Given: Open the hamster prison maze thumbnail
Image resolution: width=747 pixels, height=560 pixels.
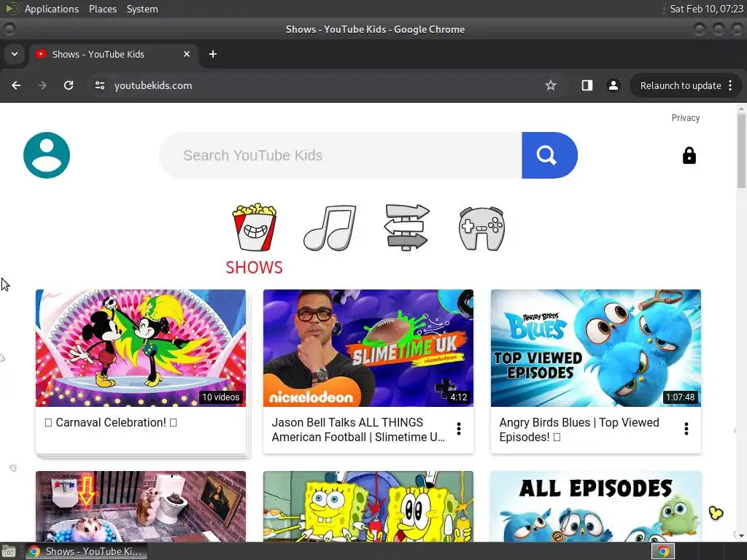Looking at the screenshot, I should coord(141,506).
